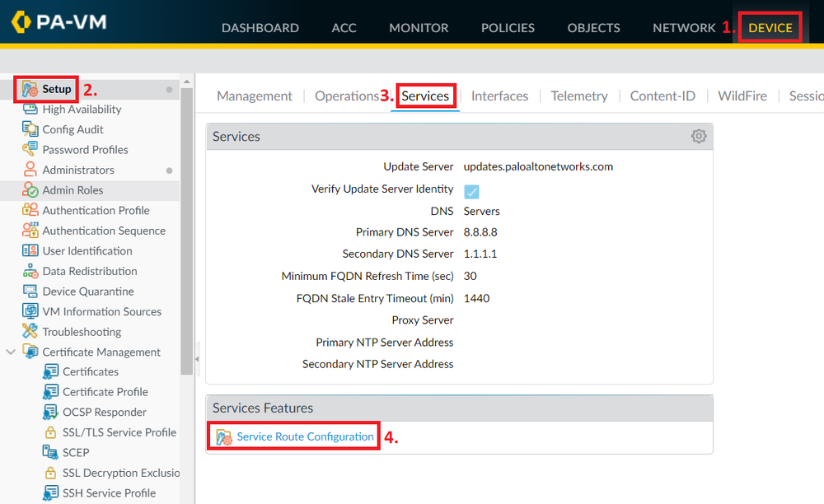Click the sidebar scroll-up arrow
824x504 pixels.
186,82
